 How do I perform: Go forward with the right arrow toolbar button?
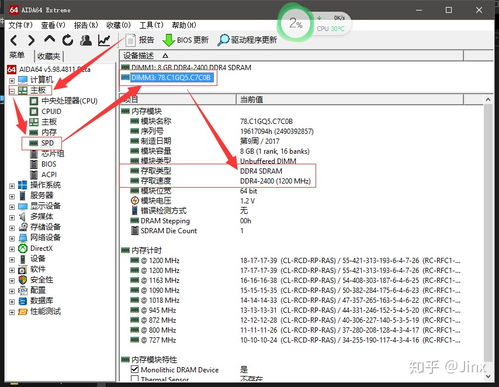click(31, 40)
